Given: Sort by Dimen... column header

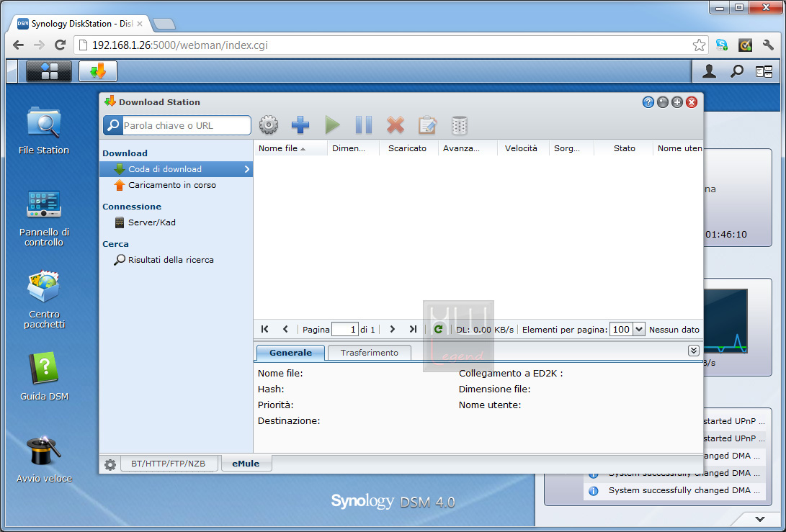Looking at the screenshot, I should 353,148.
